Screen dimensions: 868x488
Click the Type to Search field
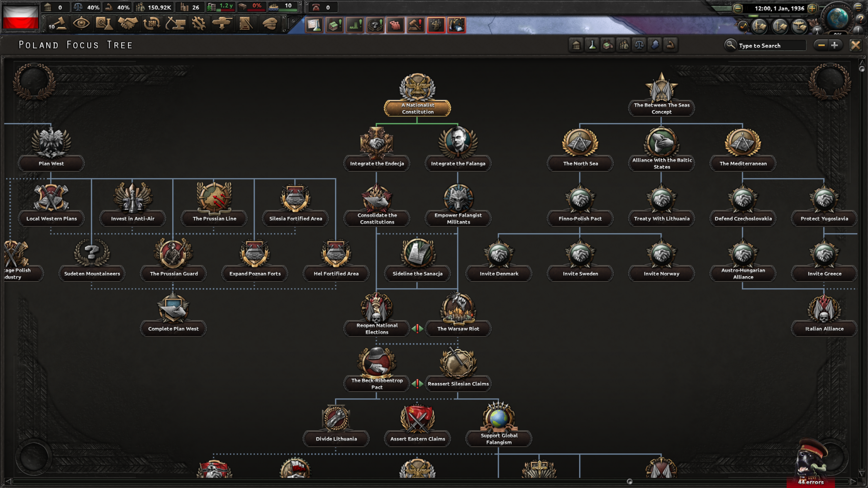(772, 45)
